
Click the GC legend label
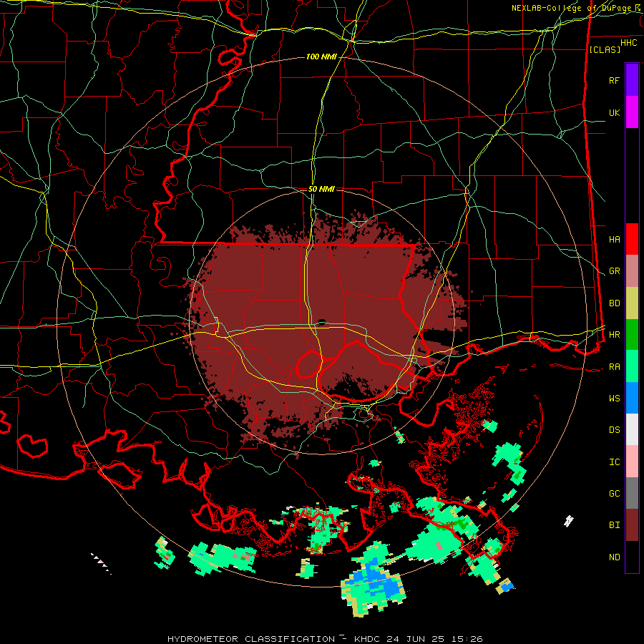point(614,494)
